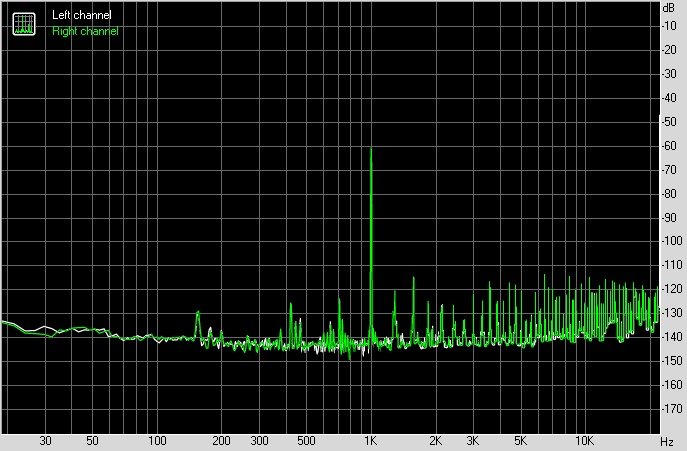Click the 200 frequency axis label
The image size is (687, 451).
(x=221, y=441)
